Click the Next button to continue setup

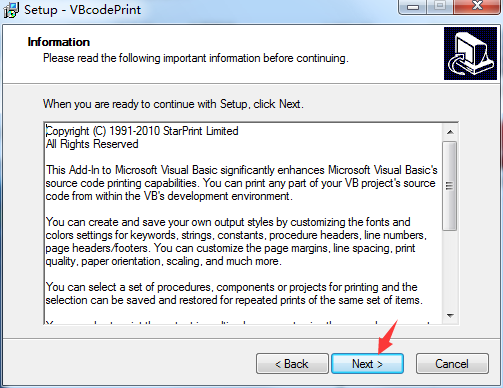[367, 363]
